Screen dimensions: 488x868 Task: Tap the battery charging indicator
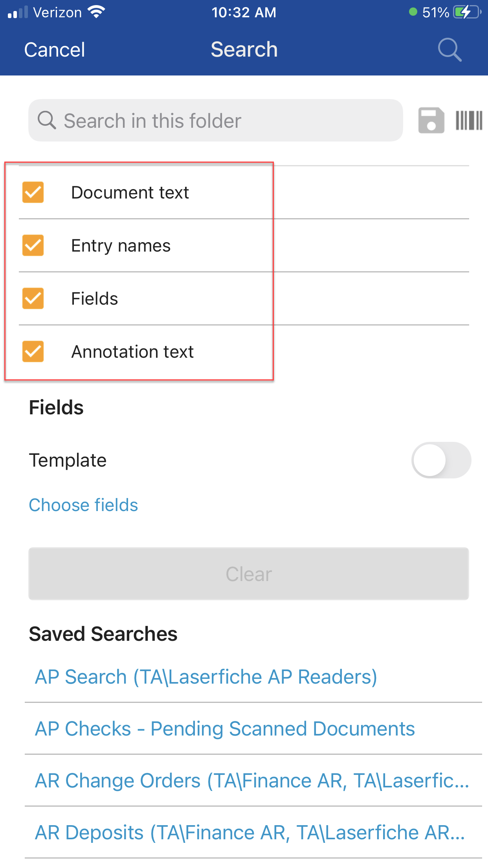point(466,12)
